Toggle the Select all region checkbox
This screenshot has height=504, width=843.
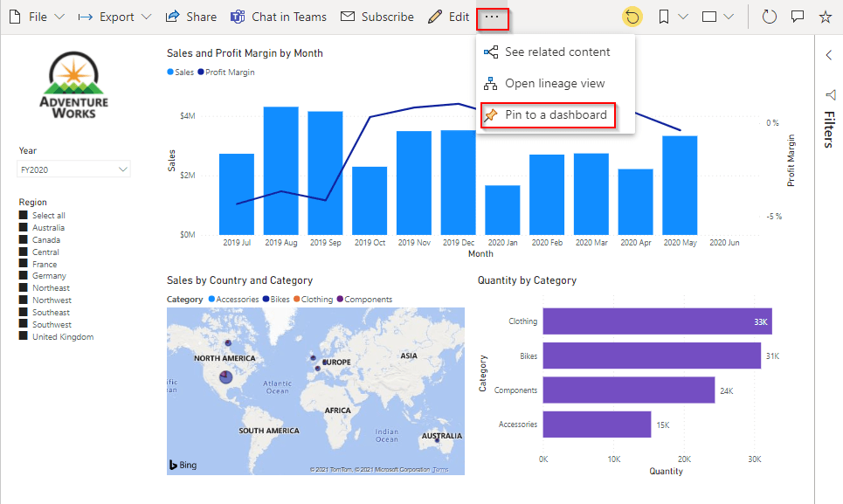[x=24, y=216]
